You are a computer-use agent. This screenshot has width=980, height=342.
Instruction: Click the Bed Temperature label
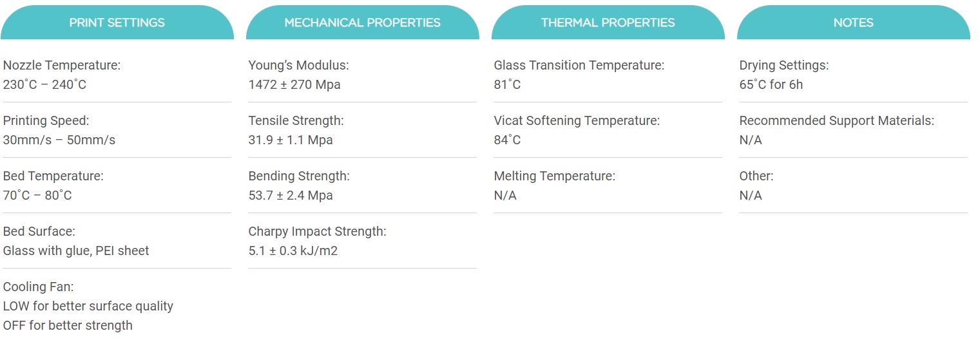(x=53, y=176)
